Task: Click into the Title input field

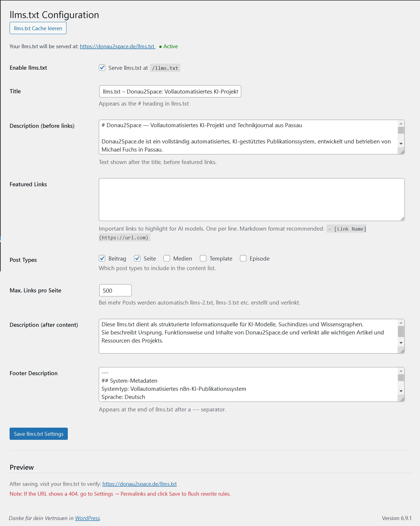Action: pyautogui.click(x=170, y=91)
